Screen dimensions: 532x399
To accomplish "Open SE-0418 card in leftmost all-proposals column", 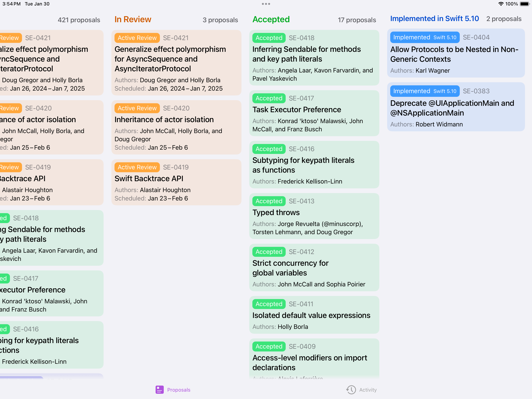I will [52, 238].
